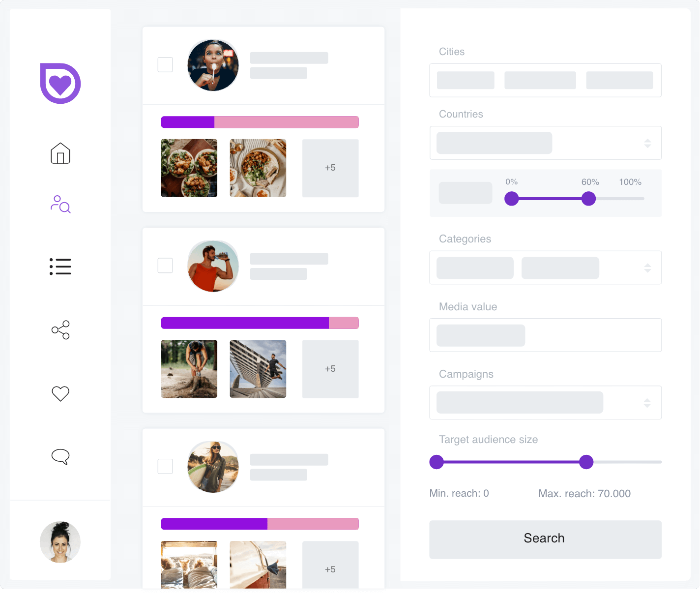This screenshot has width=700, height=596.
Task: View photo of red van exterior
Action: (x=258, y=565)
